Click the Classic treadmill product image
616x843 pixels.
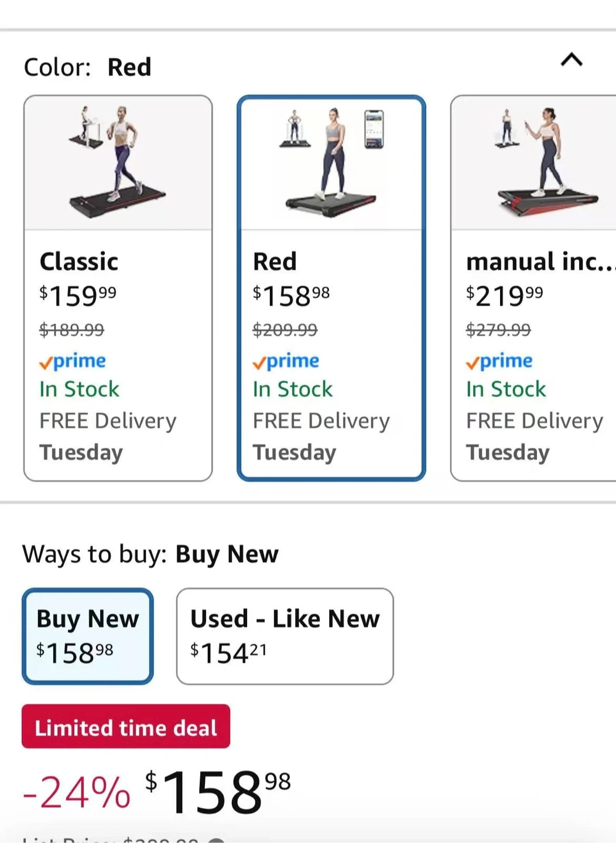pos(118,163)
